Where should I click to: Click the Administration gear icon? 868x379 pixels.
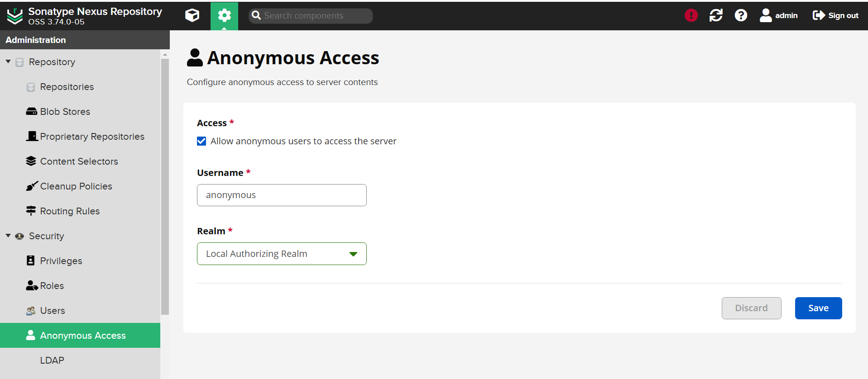click(224, 15)
